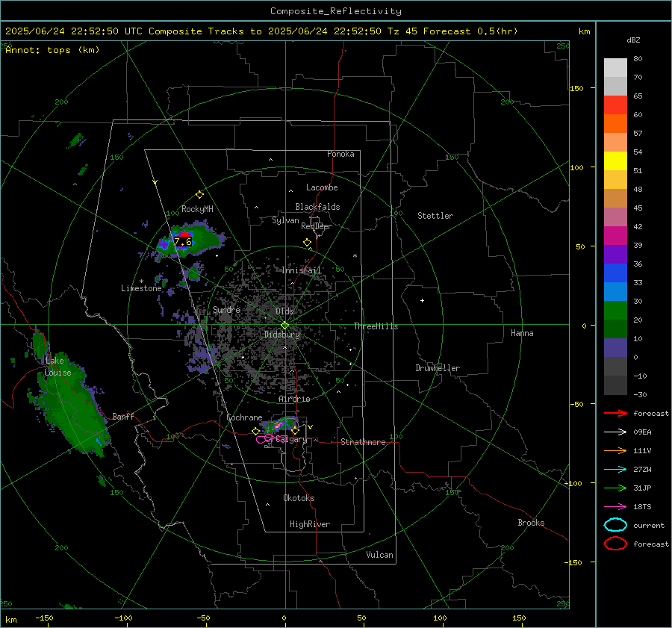Viewport: 672px width, 628px height.
Task: Click the Blackfalds town label
Action: coord(317,207)
